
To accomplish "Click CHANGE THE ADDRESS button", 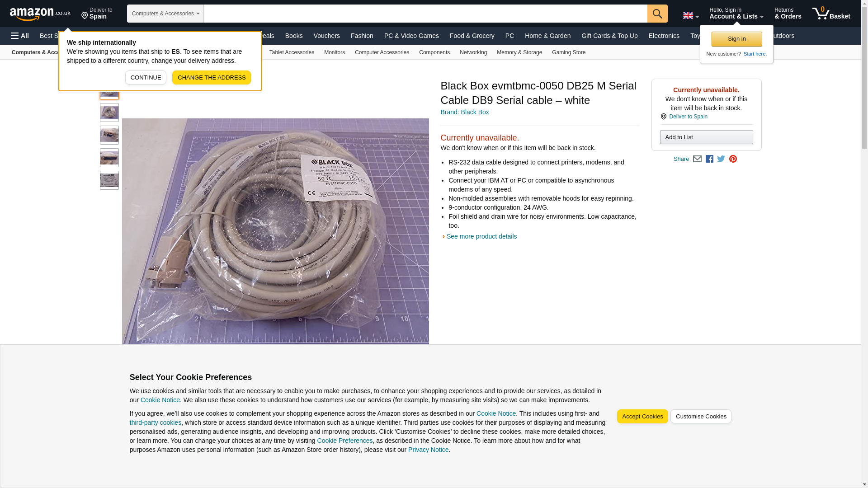I will (212, 77).
